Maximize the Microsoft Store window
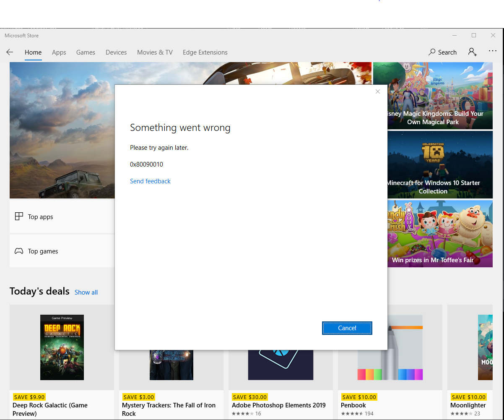 474,36
